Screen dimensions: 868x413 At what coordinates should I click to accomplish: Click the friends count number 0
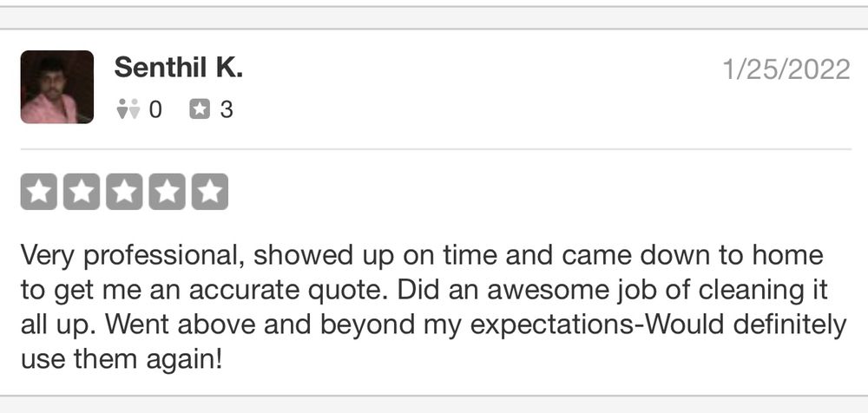[x=155, y=109]
